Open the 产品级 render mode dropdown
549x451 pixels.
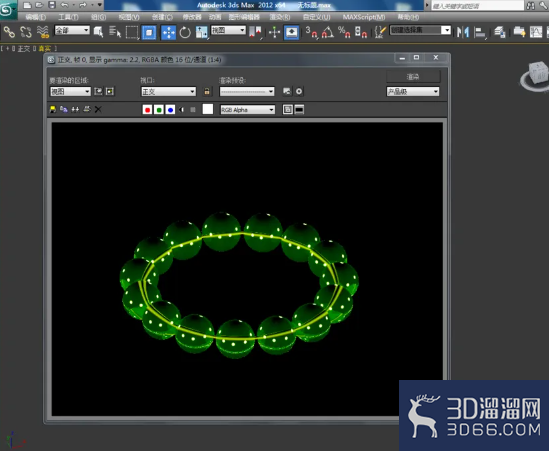click(413, 92)
